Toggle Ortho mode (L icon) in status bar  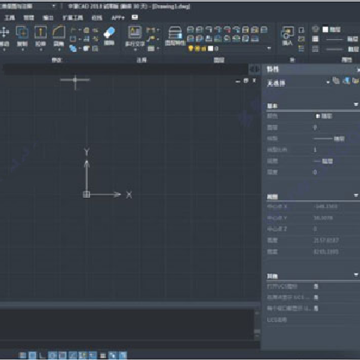[x=42, y=355]
